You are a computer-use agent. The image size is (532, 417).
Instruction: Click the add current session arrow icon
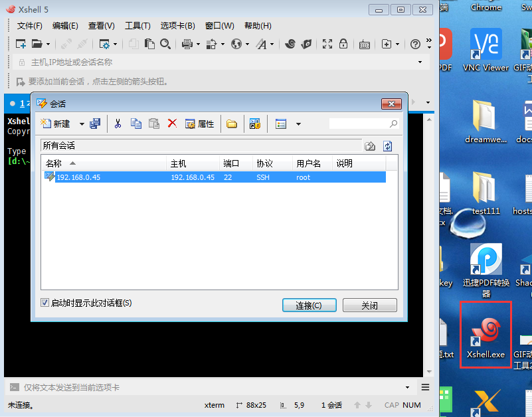(21, 82)
